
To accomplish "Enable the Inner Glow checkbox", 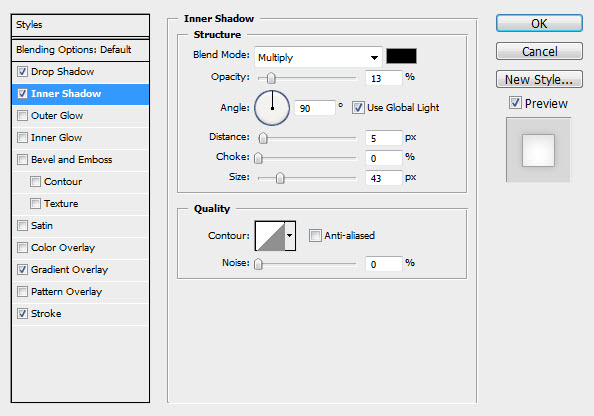I will click(22, 138).
